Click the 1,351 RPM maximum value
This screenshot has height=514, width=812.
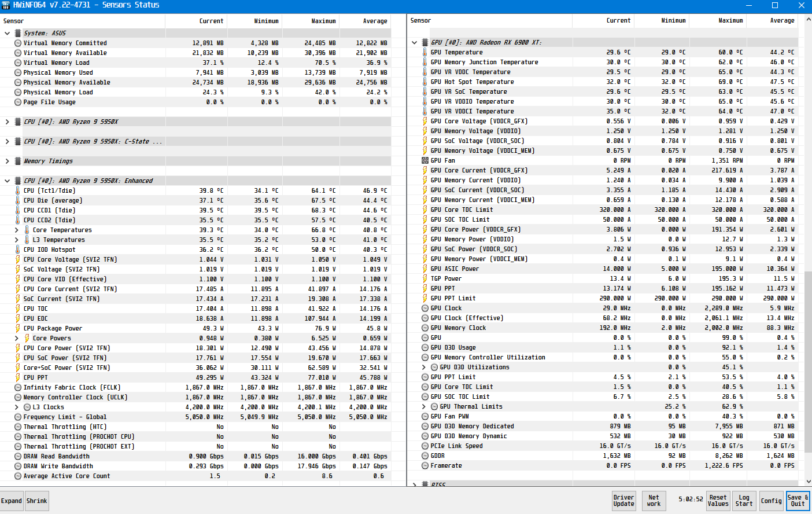tap(727, 160)
